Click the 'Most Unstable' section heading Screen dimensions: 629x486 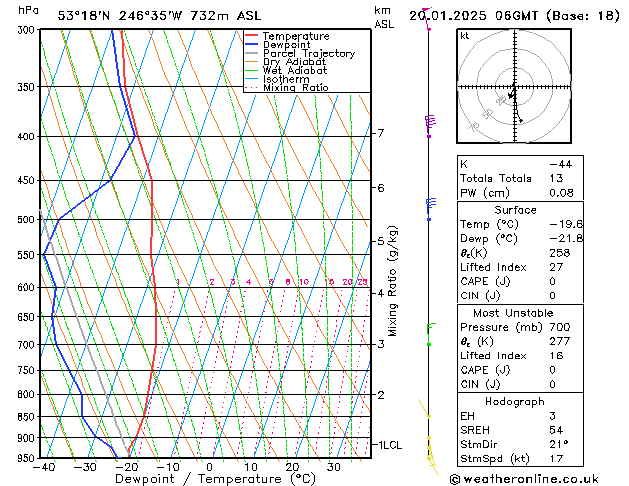point(513,313)
